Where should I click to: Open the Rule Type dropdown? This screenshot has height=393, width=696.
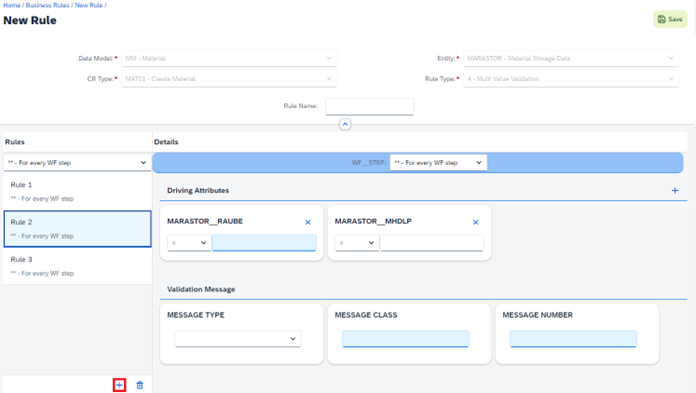coord(571,79)
